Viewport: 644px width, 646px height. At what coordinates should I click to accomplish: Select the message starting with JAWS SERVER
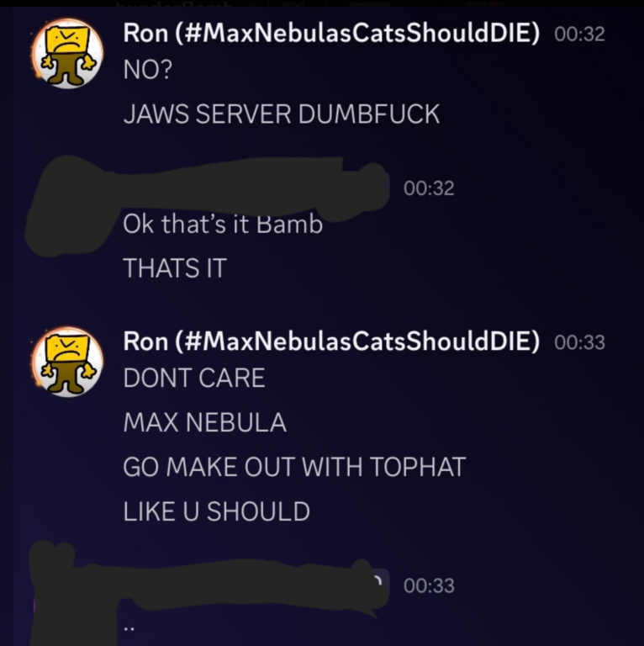click(282, 114)
